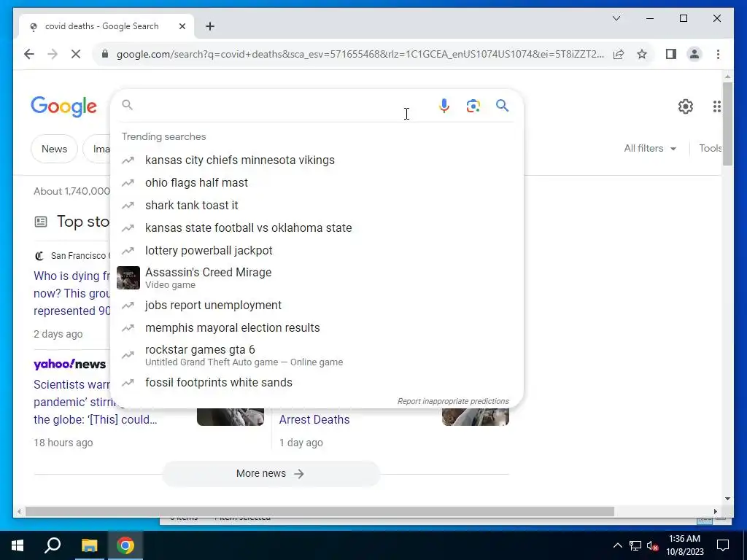Screen dimensions: 747x560
Task: Open taskbar search magnifier
Action: (53, 545)
